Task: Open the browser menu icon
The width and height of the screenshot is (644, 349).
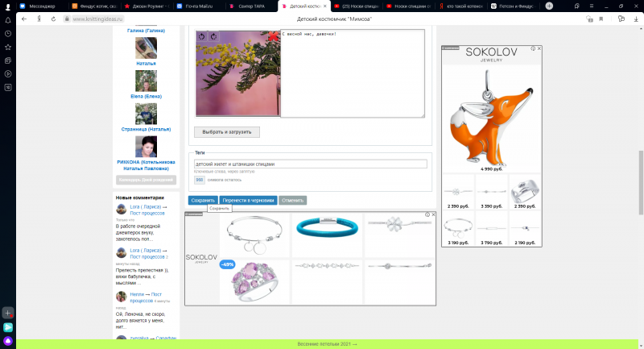Action: click(x=592, y=6)
